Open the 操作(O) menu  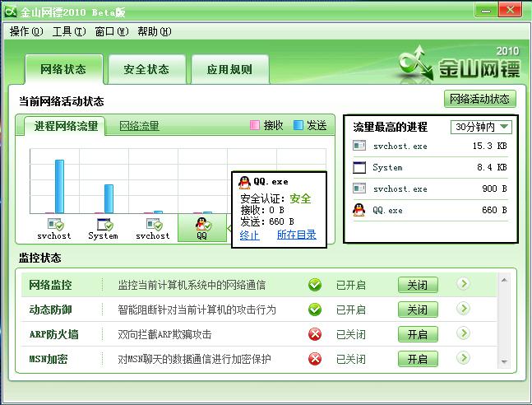point(26,31)
